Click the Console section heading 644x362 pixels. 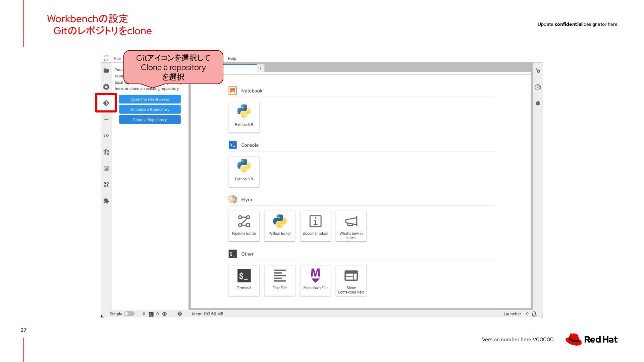[x=250, y=145]
